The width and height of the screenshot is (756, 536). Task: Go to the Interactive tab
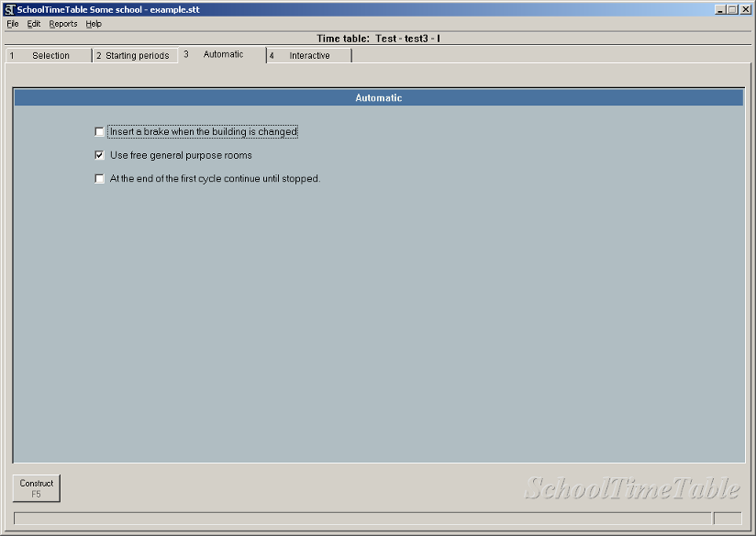click(x=309, y=55)
